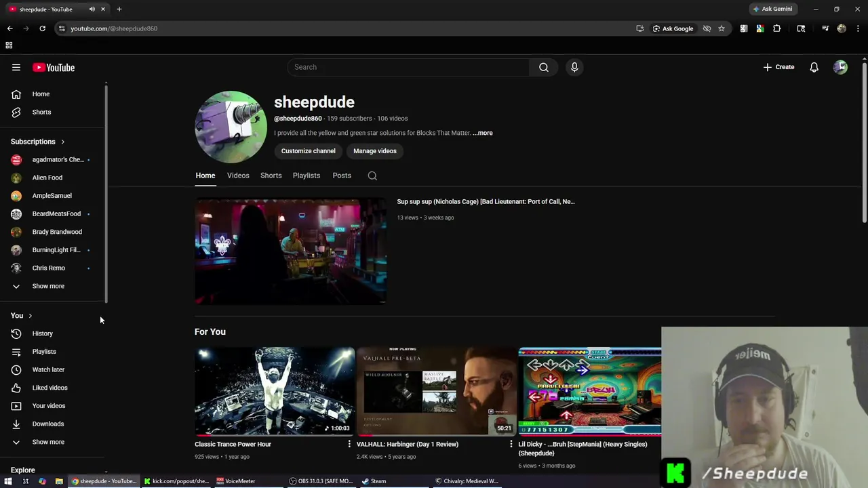Mute the tab via speaker icon
The height and width of the screenshot is (488, 868).
click(92, 9)
